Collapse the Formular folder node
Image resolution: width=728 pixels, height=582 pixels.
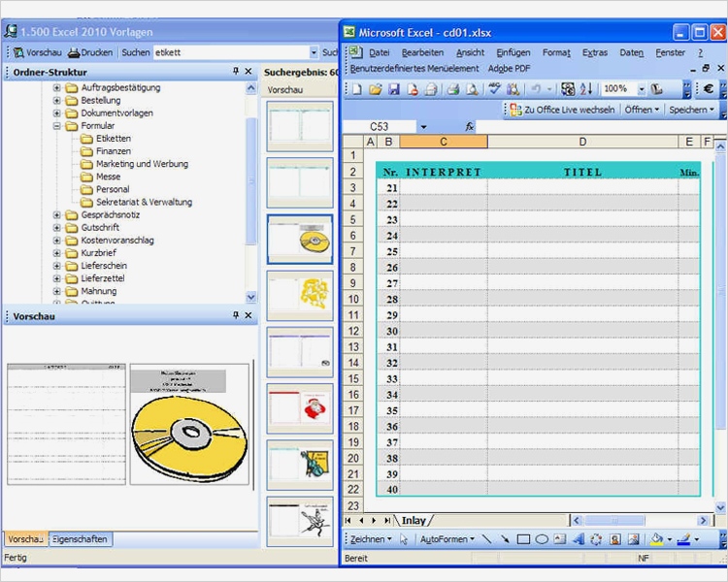56,126
